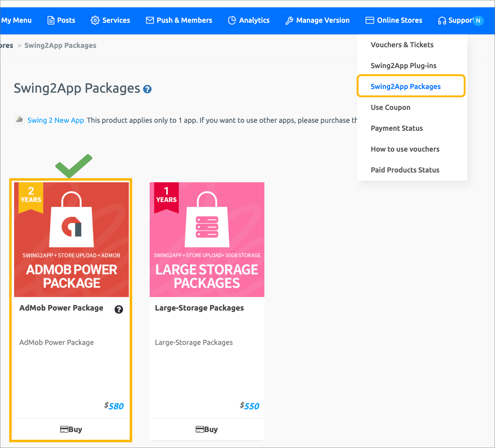Click the Swing 2 New App icon
Image resolution: width=495 pixels, height=448 pixels.
click(20, 120)
